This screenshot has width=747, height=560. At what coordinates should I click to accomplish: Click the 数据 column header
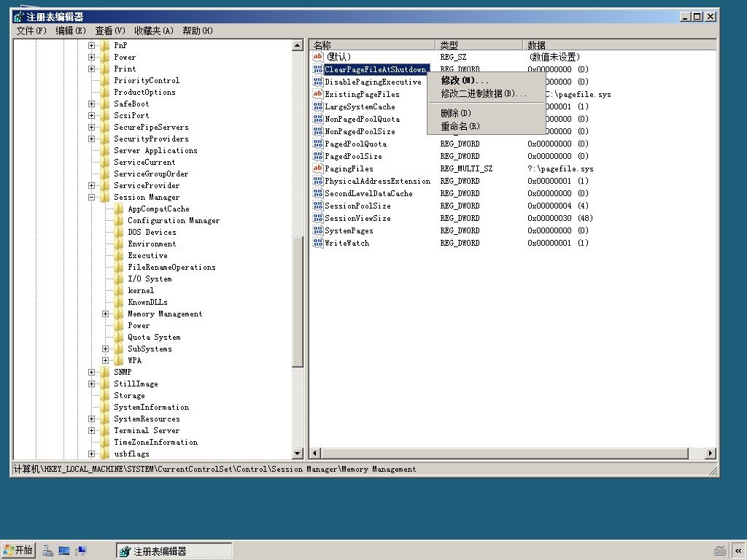619,45
